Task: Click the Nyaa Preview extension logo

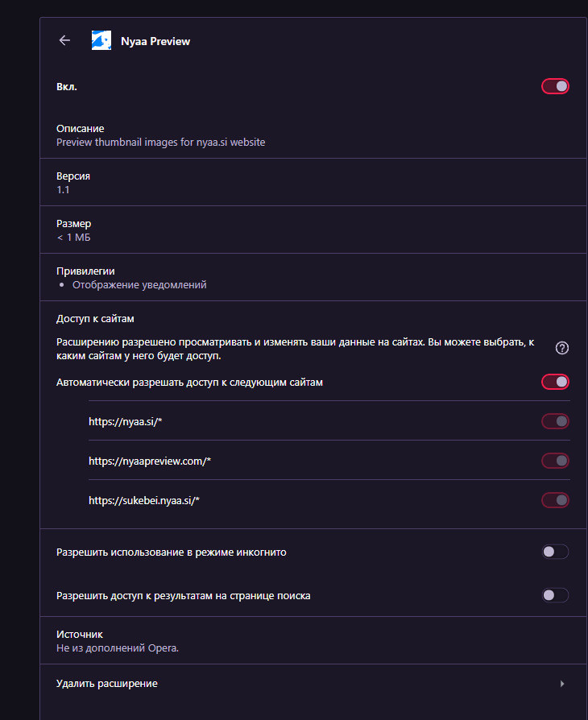Action: coord(101,40)
